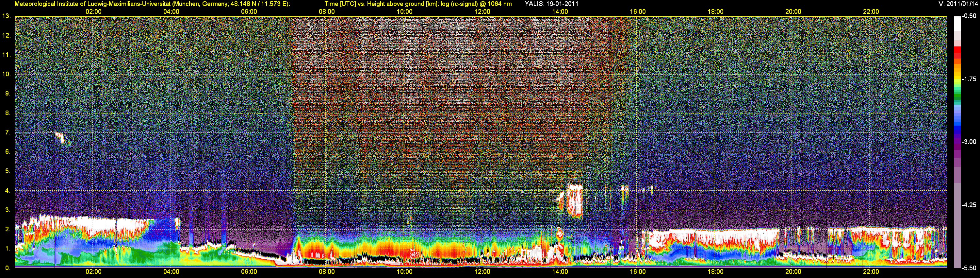
Task: Click 14:00 on the bottom time axis
Action: [x=560, y=272]
